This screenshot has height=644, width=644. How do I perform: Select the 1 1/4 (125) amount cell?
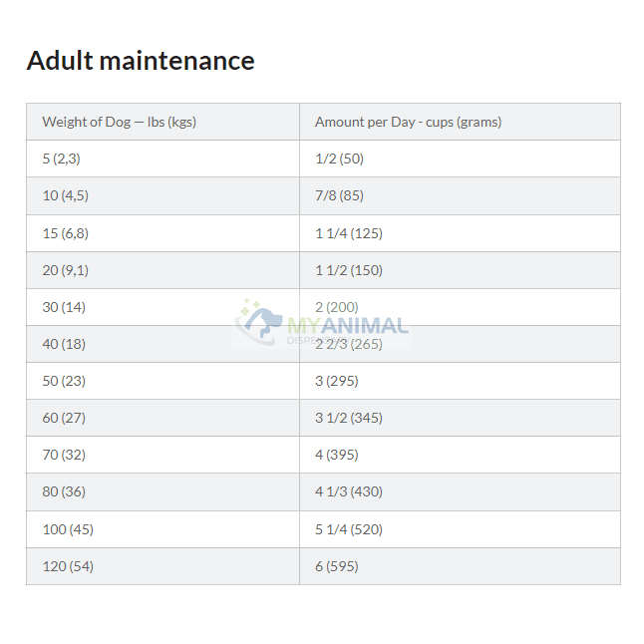(x=349, y=233)
